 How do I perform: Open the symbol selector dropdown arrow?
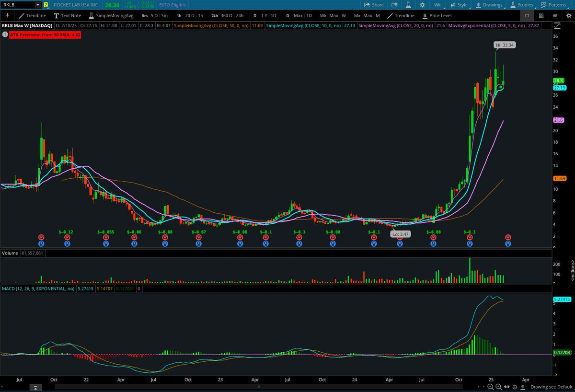pos(38,4)
